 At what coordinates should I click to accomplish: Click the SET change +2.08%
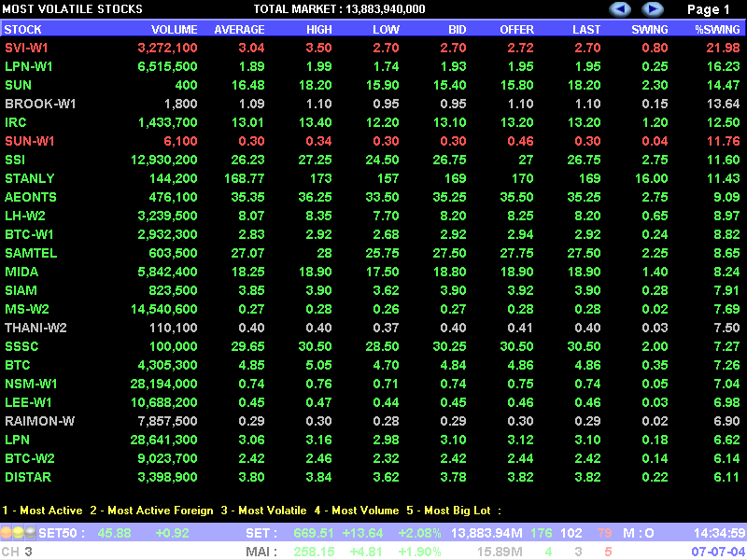coord(419,533)
